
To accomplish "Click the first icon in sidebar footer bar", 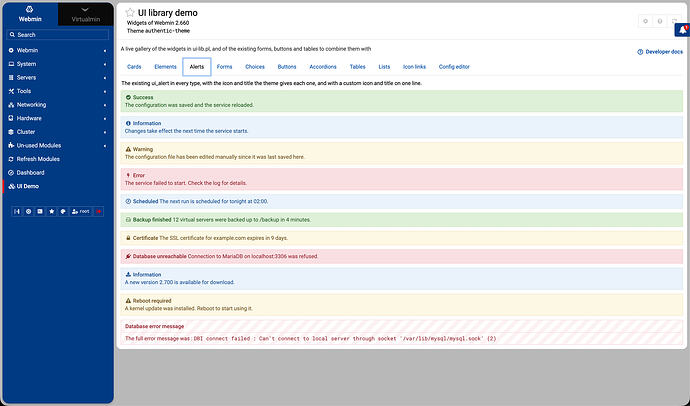I will pyautogui.click(x=17, y=212).
